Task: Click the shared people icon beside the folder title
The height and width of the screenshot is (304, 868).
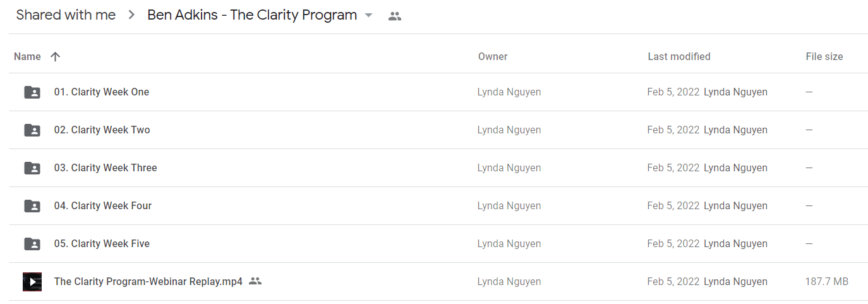Action: pyautogui.click(x=395, y=16)
